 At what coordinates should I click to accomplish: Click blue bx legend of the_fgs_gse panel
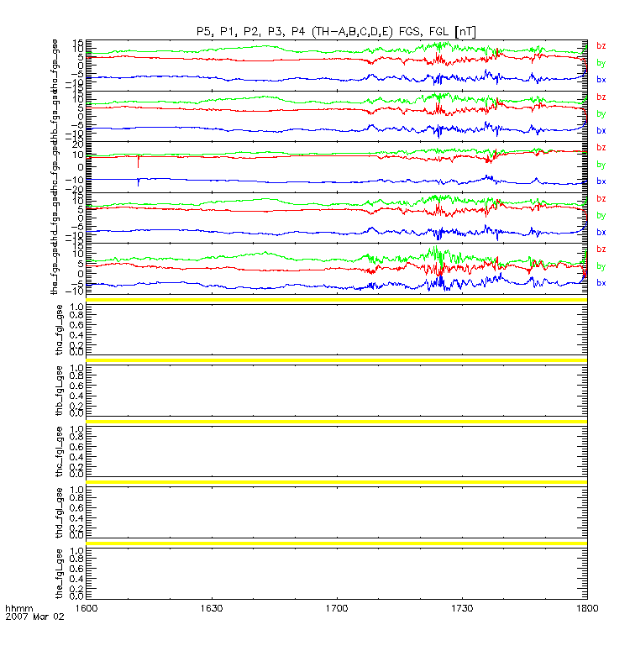pos(601,282)
